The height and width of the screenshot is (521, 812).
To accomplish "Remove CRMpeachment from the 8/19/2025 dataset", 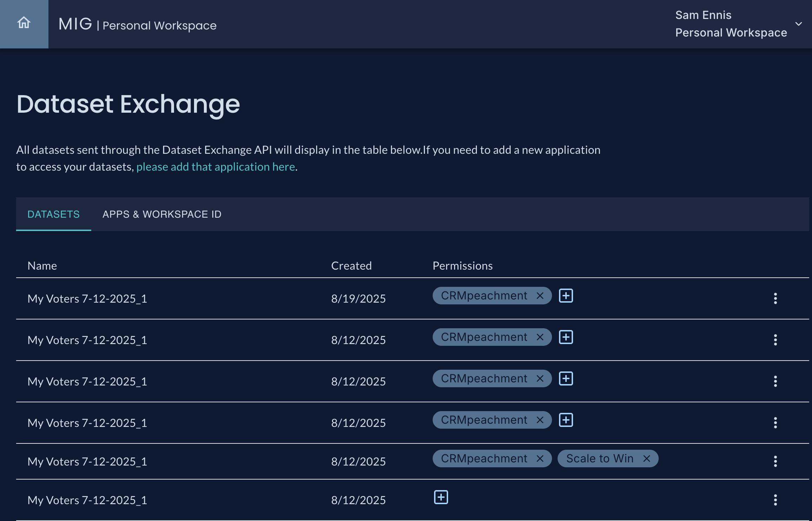I will [540, 296].
